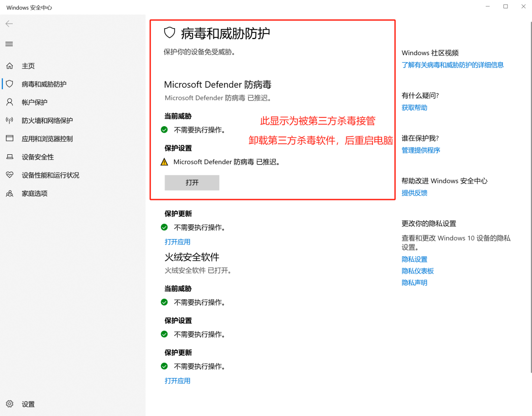Click the 获取帮助 link
Screen dimensions: 532x416
(x=414, y=107)
